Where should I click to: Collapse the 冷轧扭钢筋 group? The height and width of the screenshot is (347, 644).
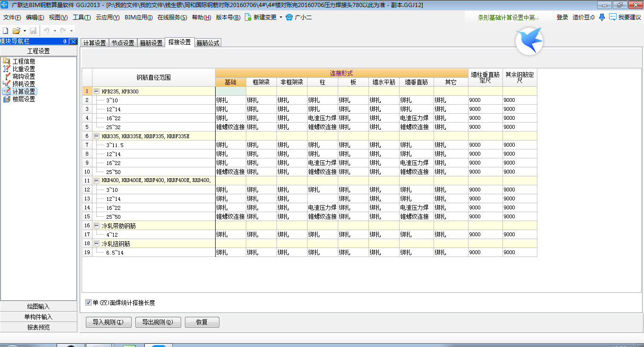96,244
